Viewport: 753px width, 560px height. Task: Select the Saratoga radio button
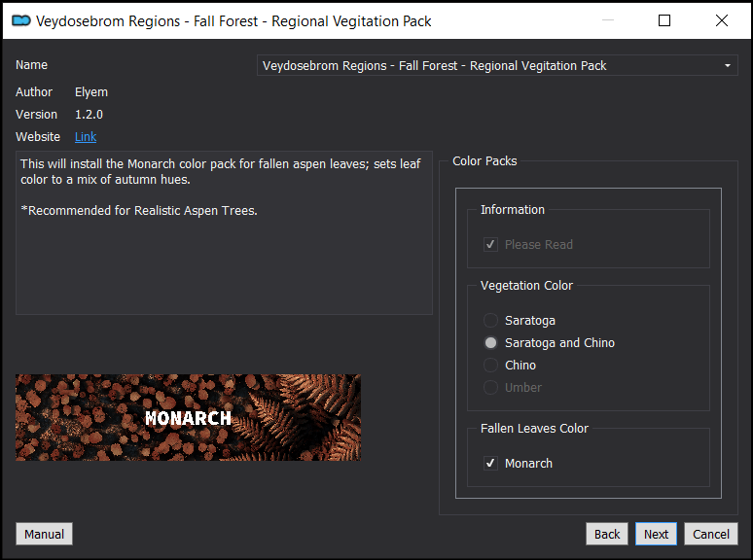click(490, 320)
